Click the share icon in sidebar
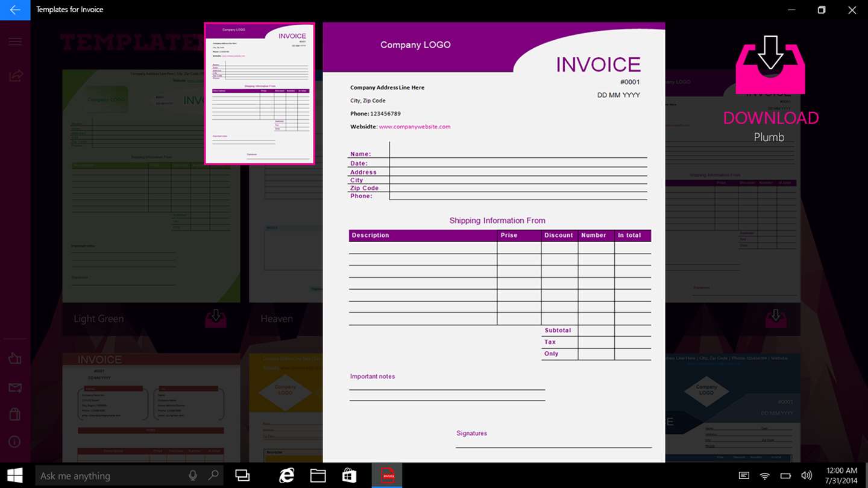 coord(15,75)
